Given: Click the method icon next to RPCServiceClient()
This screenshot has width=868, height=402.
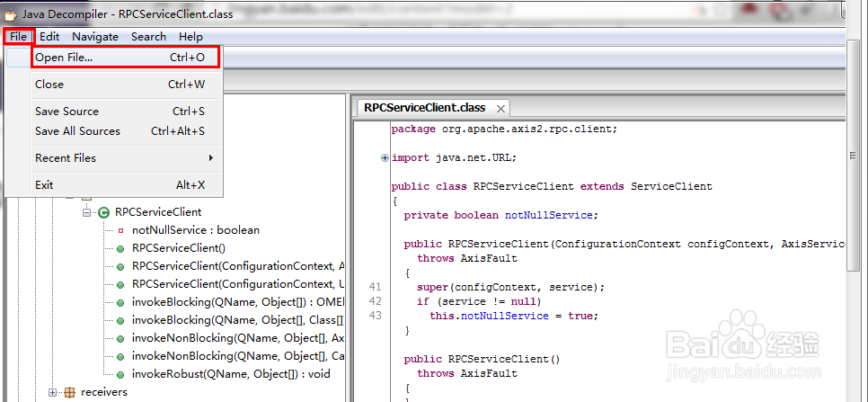Looking at the screenshot, I should [x=120, y=248].
